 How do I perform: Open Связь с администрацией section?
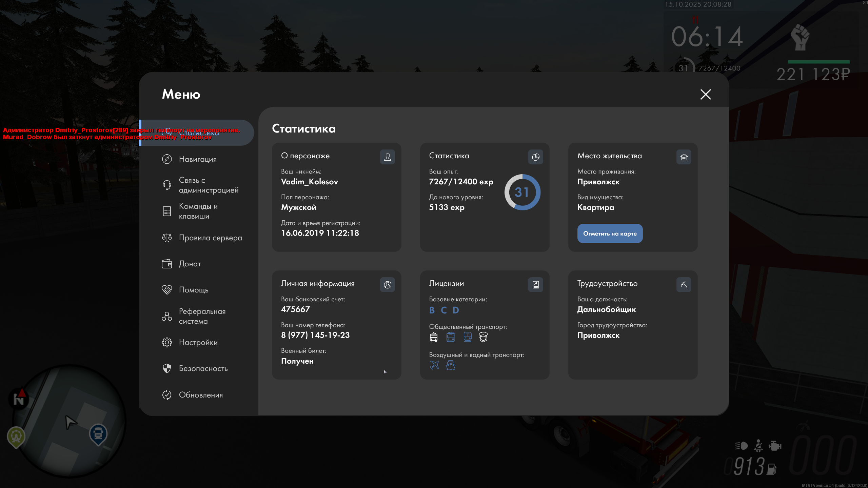click(208, 185)
